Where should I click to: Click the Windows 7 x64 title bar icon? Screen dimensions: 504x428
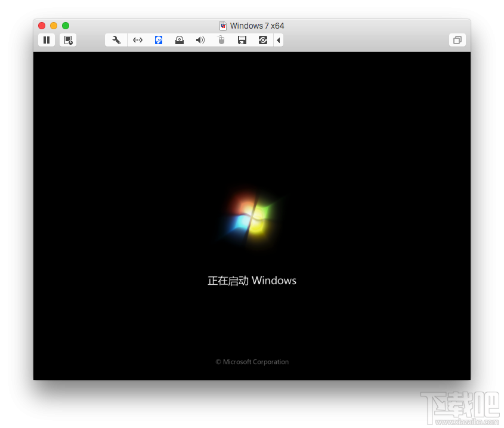coord(223,26)
